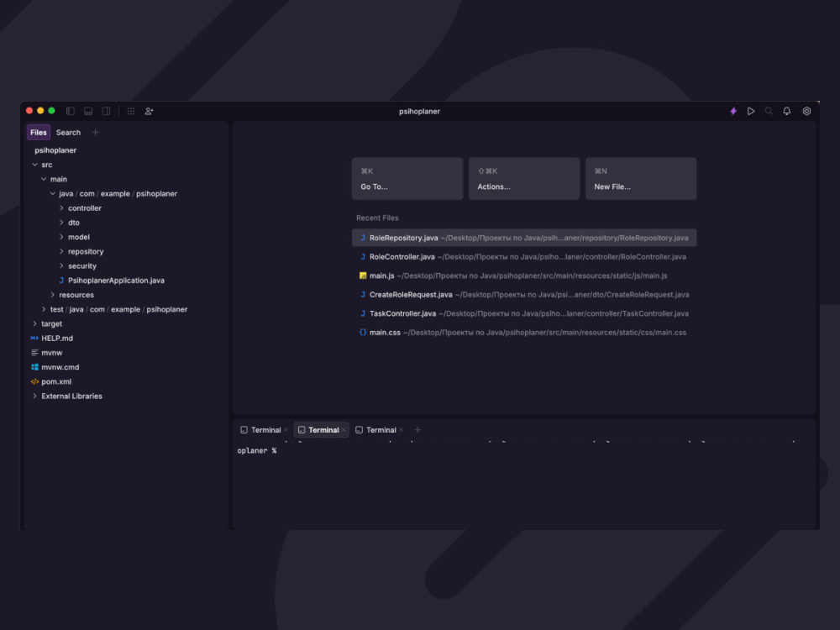Click the Windows icon beside mvnw.cmd

[34, 367]
